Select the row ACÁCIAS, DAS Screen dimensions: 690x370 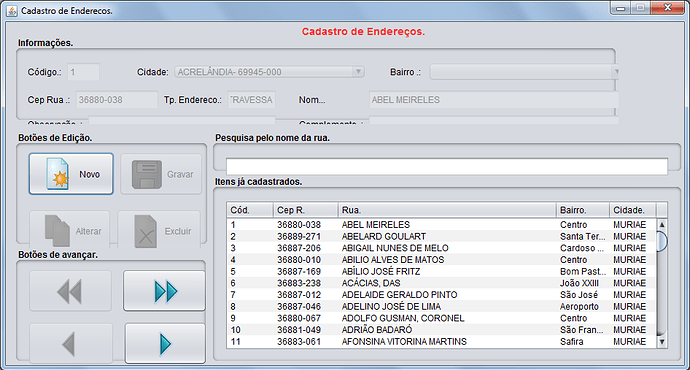(441, 283)
